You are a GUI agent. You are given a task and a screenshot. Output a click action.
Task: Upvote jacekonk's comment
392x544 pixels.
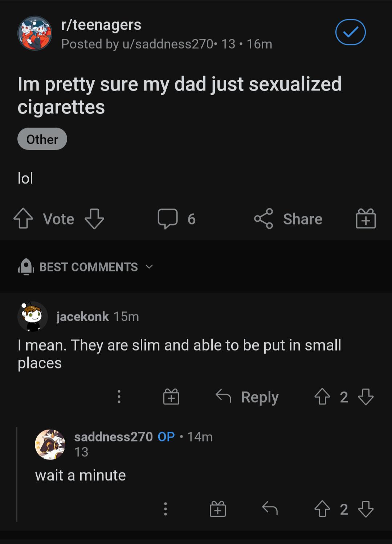pyautogui.click(x=322, y=397)
